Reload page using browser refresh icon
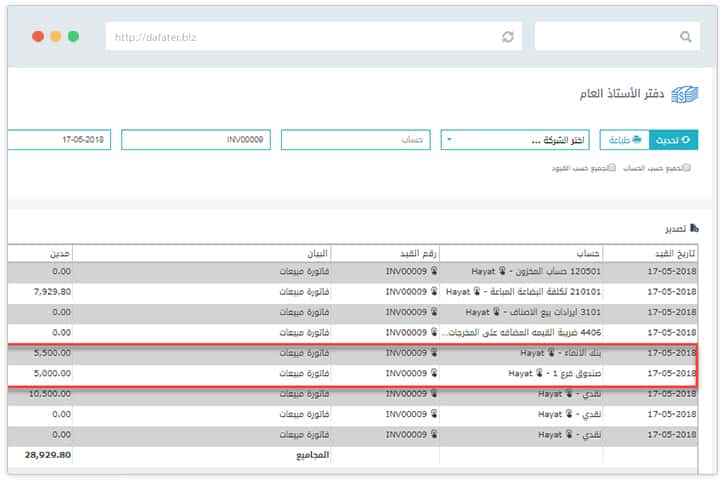The image size is (725, 485). coord(508,36)
